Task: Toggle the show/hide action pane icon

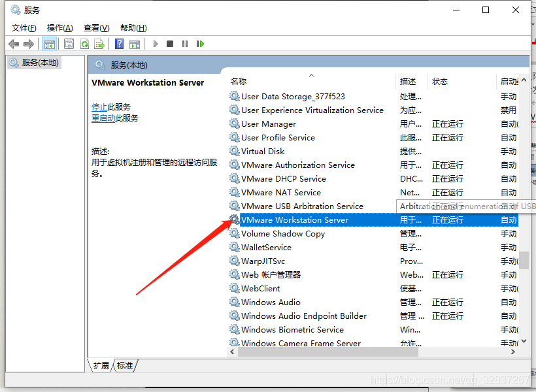Action: (135, 44)
